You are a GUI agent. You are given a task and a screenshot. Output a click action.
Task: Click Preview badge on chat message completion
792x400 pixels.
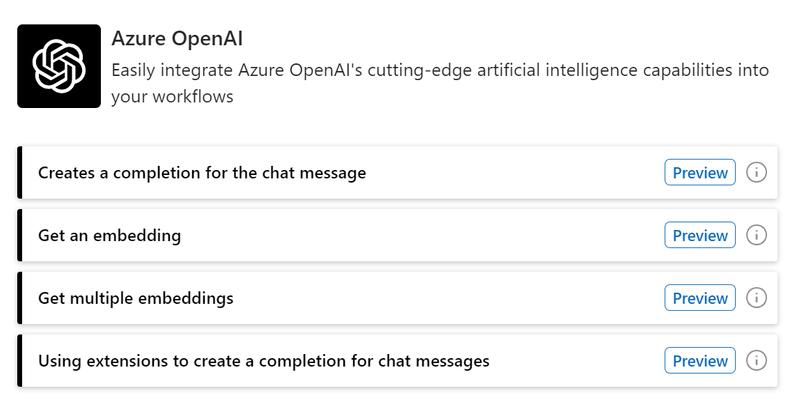coord(700,173)
